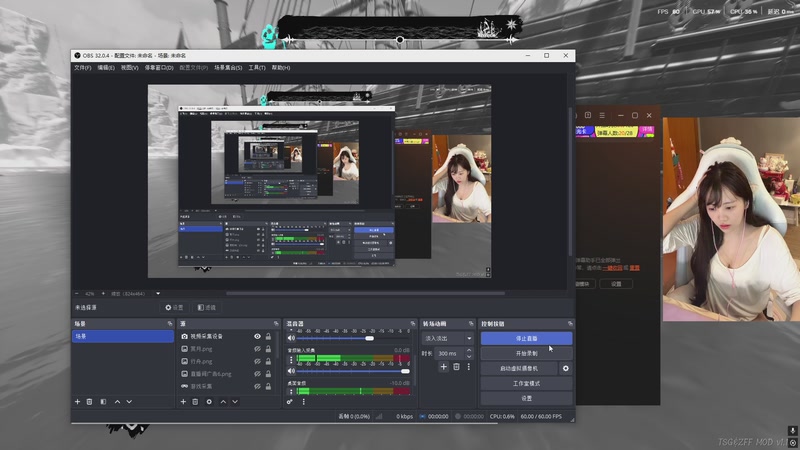Toggle the lock on 游戏采集 source
Image resolution: width=800 pixels, height=450 pixels.
pos(268,386)
